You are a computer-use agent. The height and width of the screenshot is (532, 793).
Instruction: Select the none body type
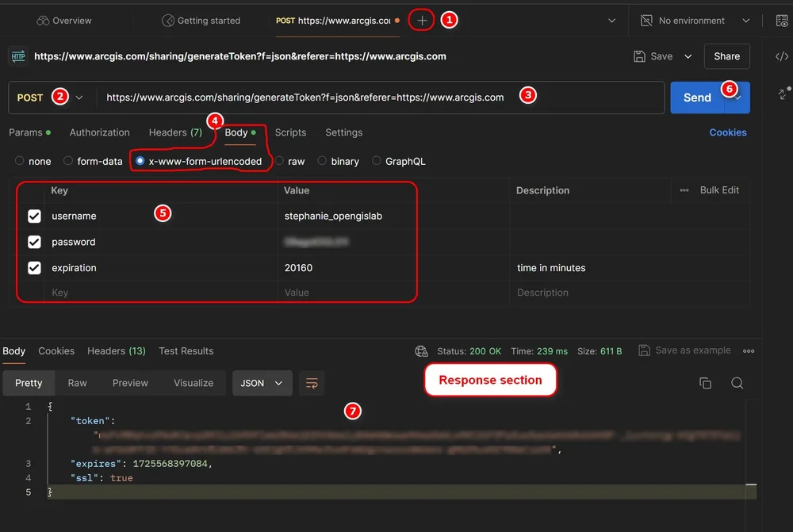(19, 161)
